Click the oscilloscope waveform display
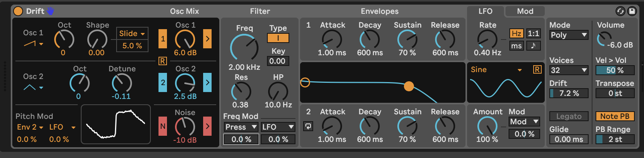Screen dimensions: 644x158 click(116, 124)
